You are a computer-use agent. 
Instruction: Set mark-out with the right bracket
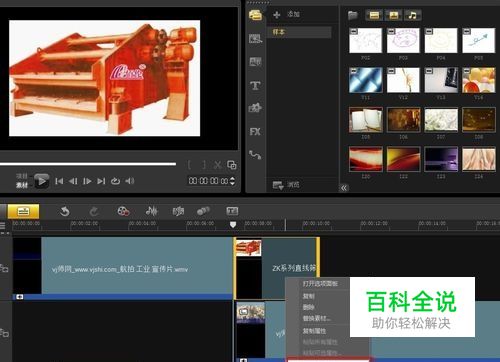pos(204,165)
